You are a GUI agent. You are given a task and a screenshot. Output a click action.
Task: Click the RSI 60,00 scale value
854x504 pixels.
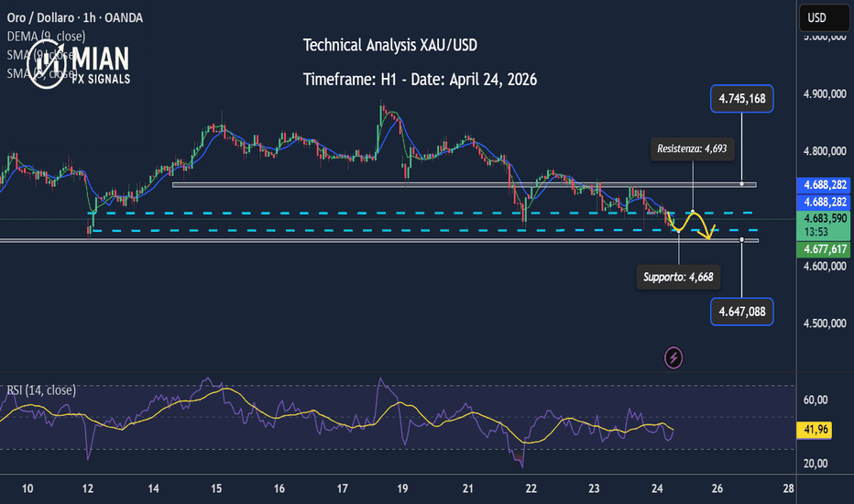tap(816, 400)
